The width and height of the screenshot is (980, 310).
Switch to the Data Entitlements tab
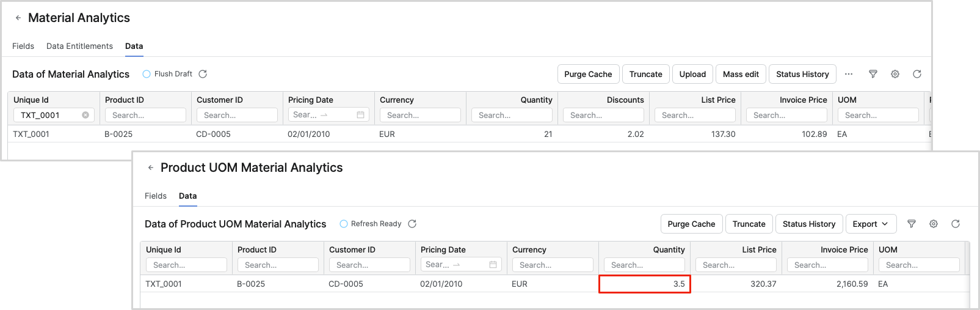(x=79, y=46)
